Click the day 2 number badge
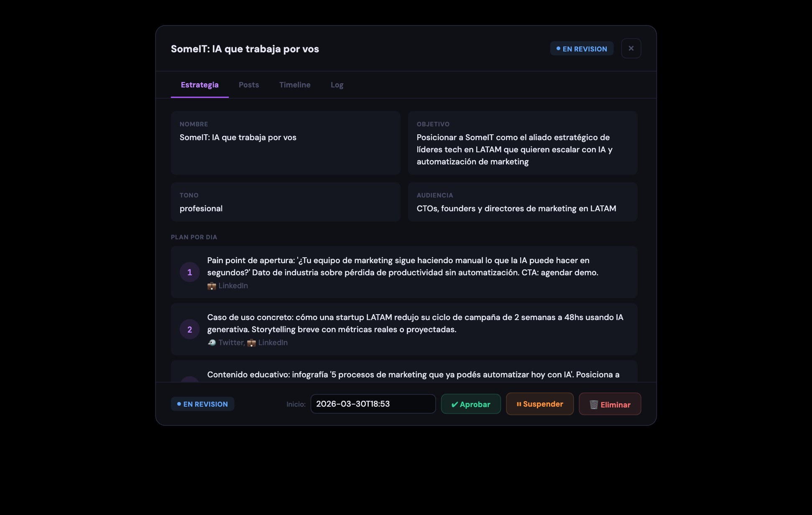 pos(190,330)
